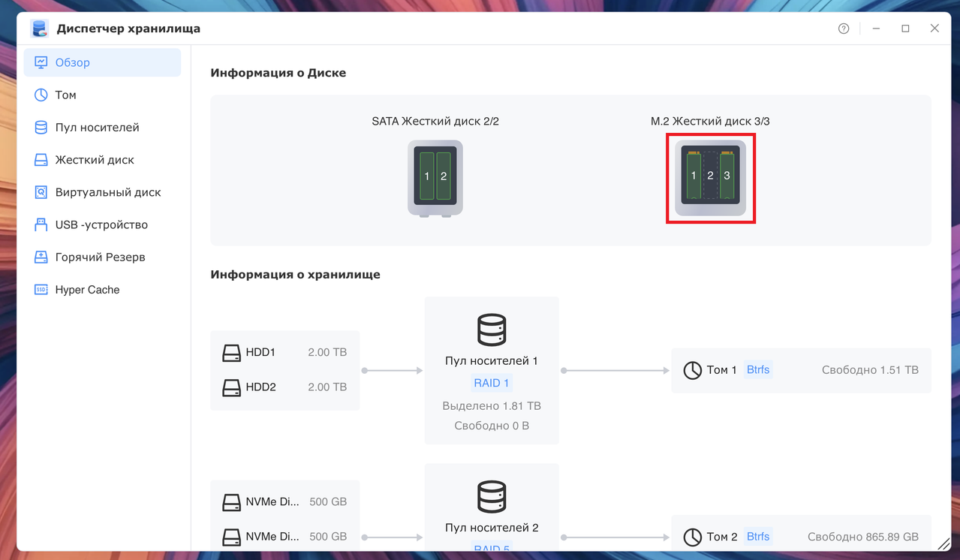Click the Btrfs tag next to Том 1
The width and height of the screenshot is (960, 560).
click(758, 369)
